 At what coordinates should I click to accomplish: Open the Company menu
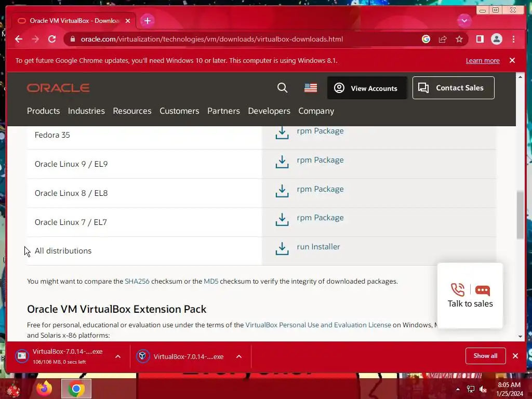(x=316, y=111)
